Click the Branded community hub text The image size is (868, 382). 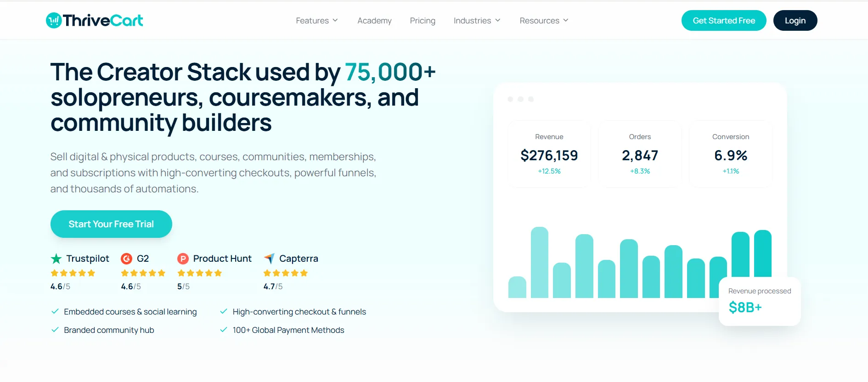(x=109, y=330)
